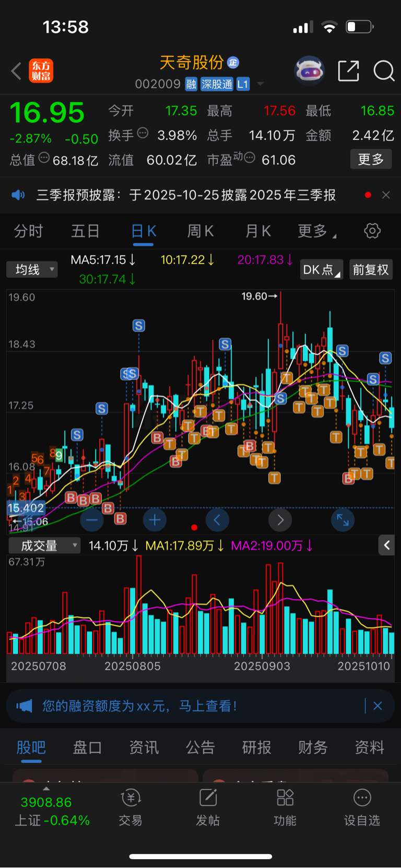Viewport: 401px width, 868px height.
Task: Tap MA1:17.89万 volume average label
Action: pos(185,546)
